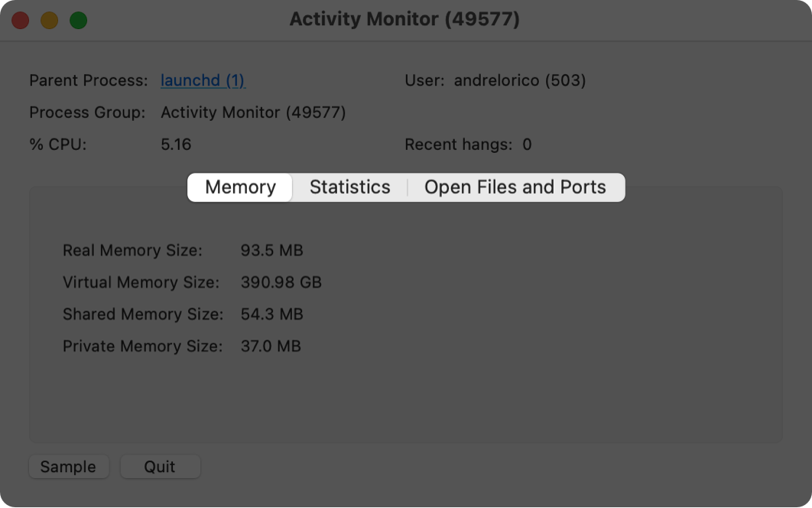Click the 5.16 CPU percentage value
Screen dimensions: 812x508
click(x=176, y=145)
